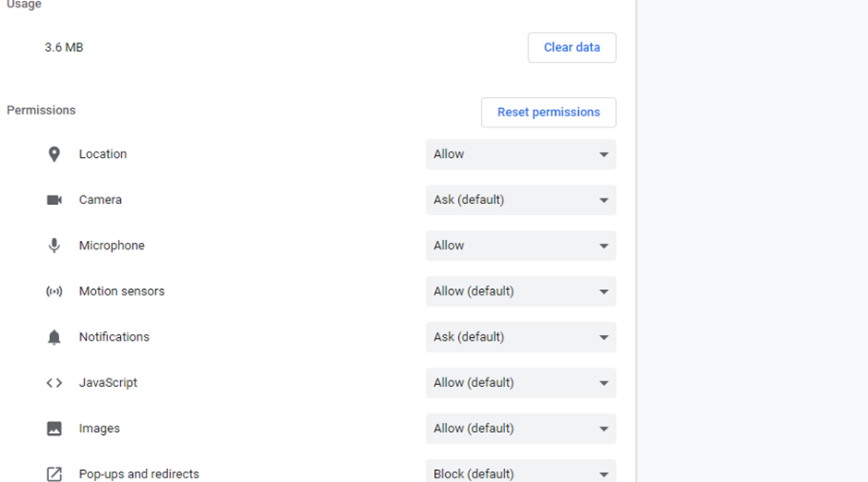The width and height of the screenshot is (868, 482).
Task: Open the Location permission dropdown
Action: pyautogui.click(x=521, y=154)
